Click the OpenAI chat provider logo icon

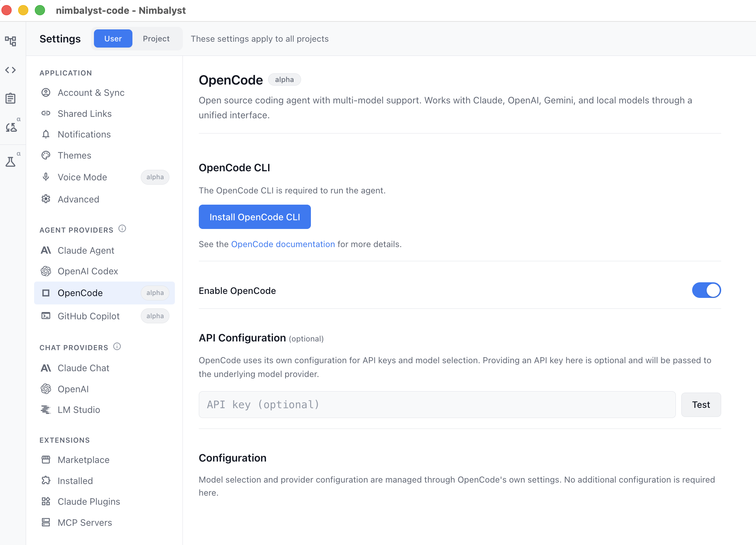click(x=46, y=389)
